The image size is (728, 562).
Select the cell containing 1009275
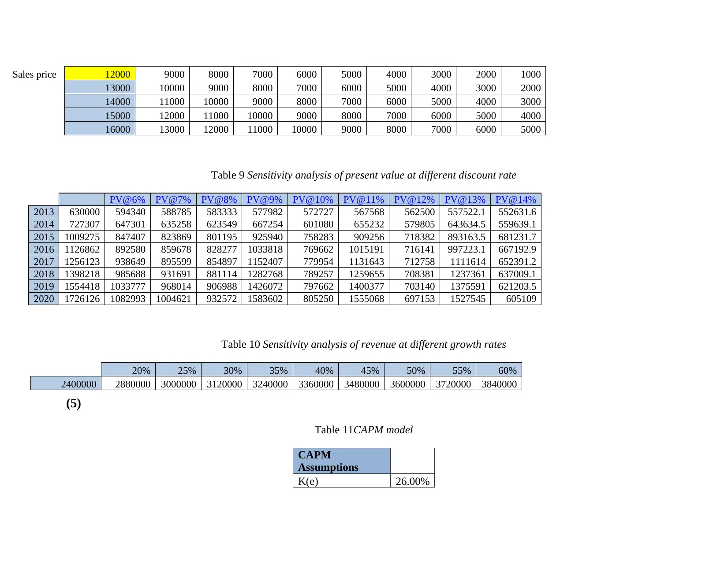[x=82, y=237]
